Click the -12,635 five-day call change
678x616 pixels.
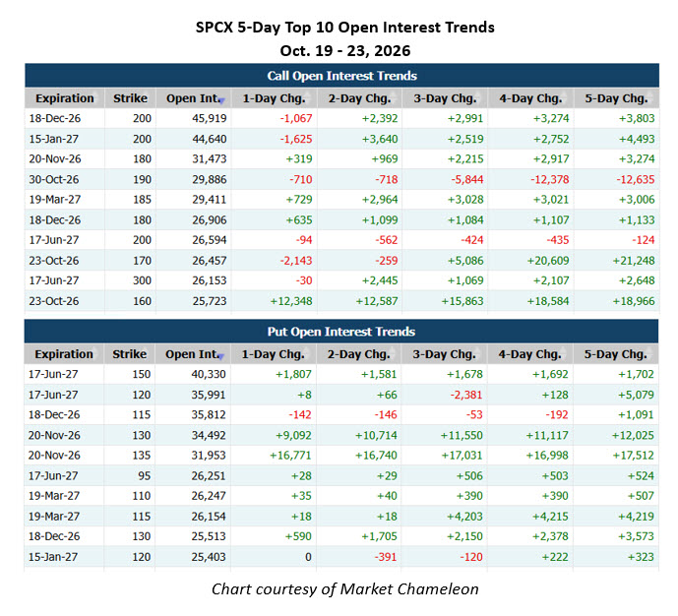[x=636, y=179]
